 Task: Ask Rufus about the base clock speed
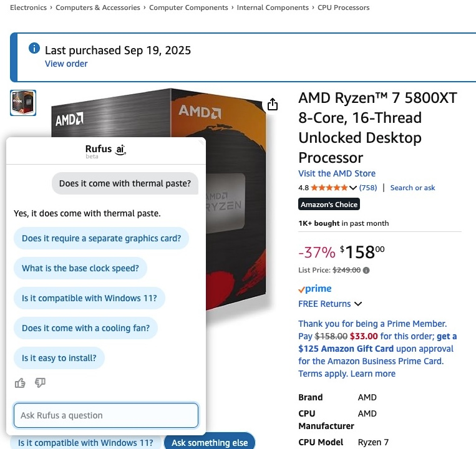pos(80,268)
